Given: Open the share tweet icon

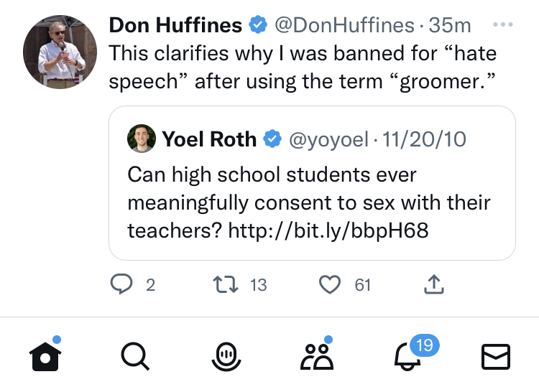Looking at the screenshot, I should [434, 285].
